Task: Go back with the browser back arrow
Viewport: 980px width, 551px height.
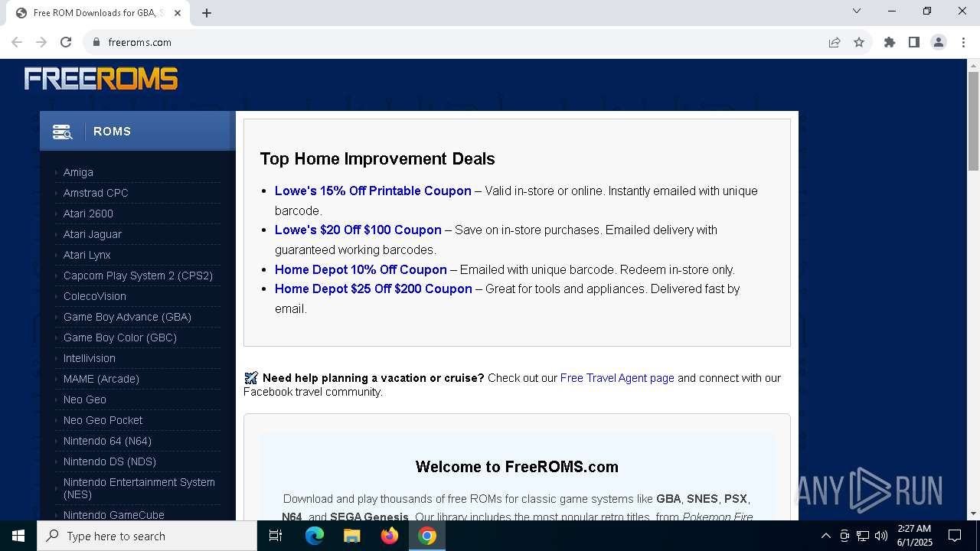Action: (17, 42)
